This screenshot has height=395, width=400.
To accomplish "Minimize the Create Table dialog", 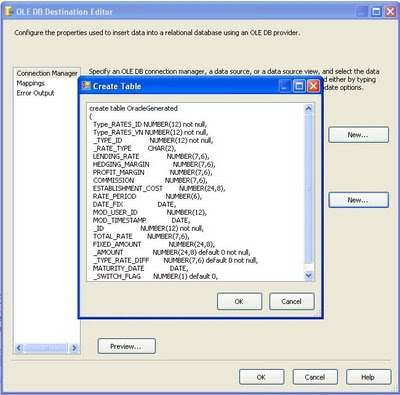I will [x=285, y=86].
